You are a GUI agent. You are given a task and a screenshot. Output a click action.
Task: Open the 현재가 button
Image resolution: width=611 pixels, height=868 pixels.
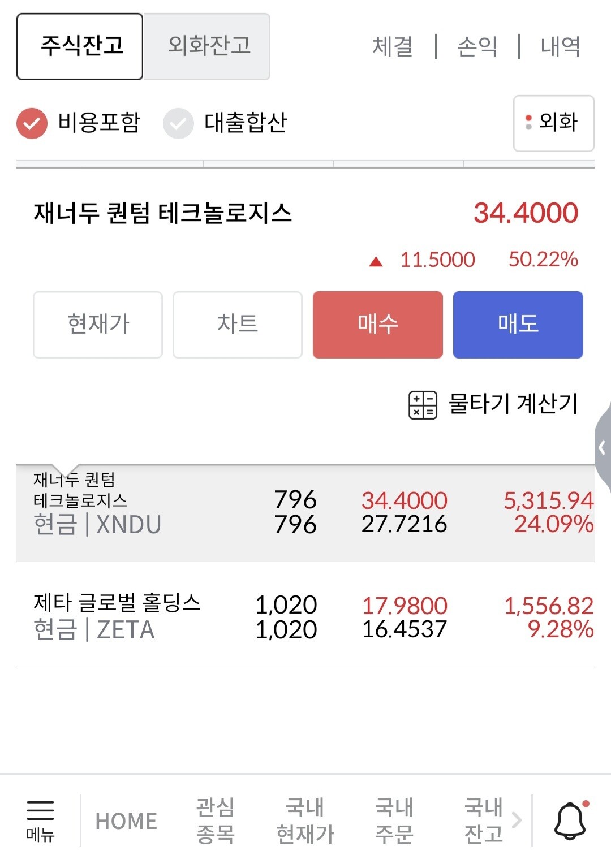(x=98, y=325)
